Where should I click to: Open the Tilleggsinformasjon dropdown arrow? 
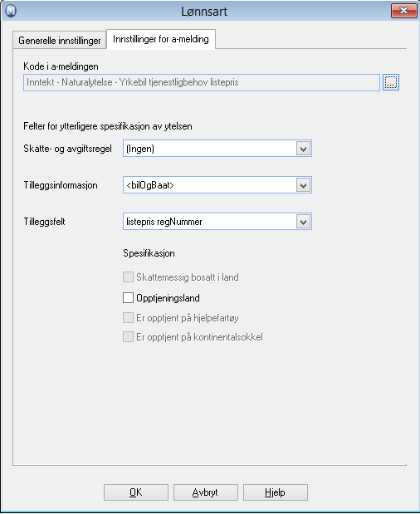(x=303, y=185)
